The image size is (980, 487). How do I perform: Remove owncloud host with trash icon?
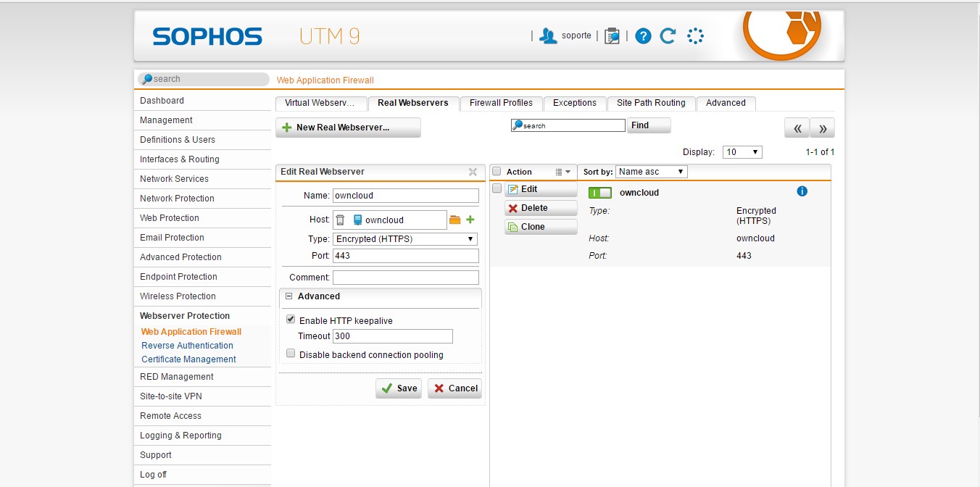340,220
